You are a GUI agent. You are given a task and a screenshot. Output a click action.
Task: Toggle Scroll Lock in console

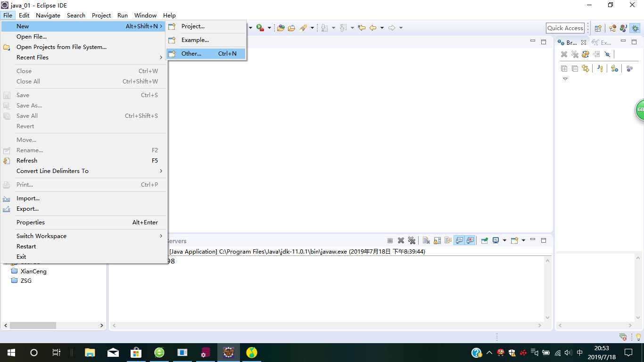[437, 240]
